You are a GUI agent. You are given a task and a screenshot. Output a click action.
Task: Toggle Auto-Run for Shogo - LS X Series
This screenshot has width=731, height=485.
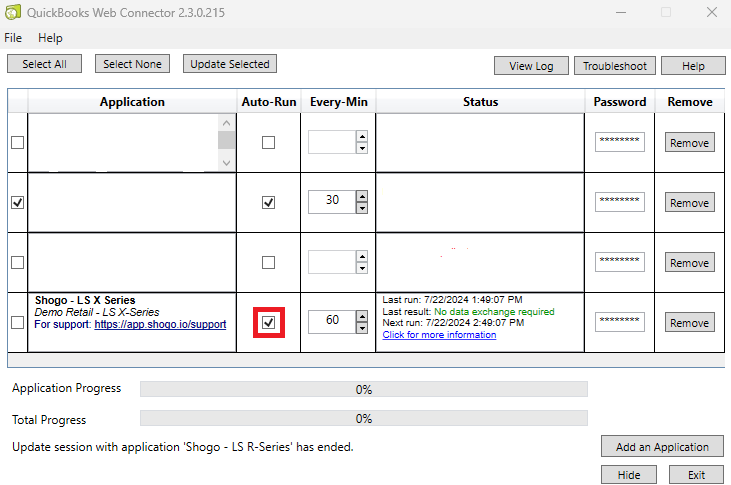pyautogui.click(x=269, y=322)
